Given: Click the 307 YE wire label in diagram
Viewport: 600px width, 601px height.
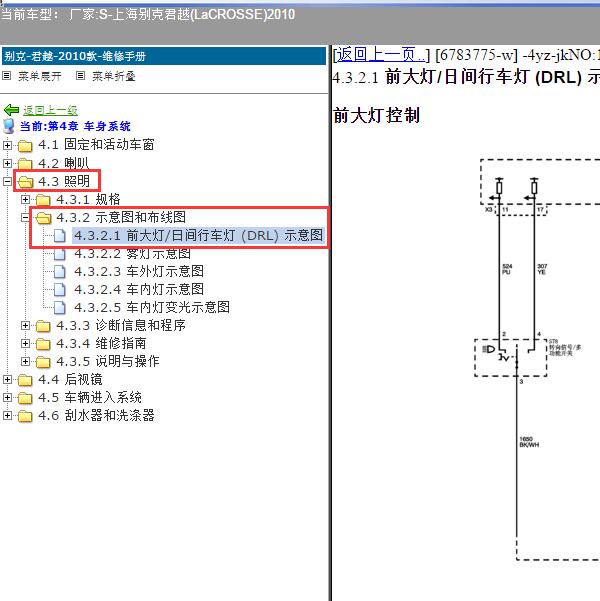Looking at the screenshot, I should pyautogui.click(x=542, y=269).
